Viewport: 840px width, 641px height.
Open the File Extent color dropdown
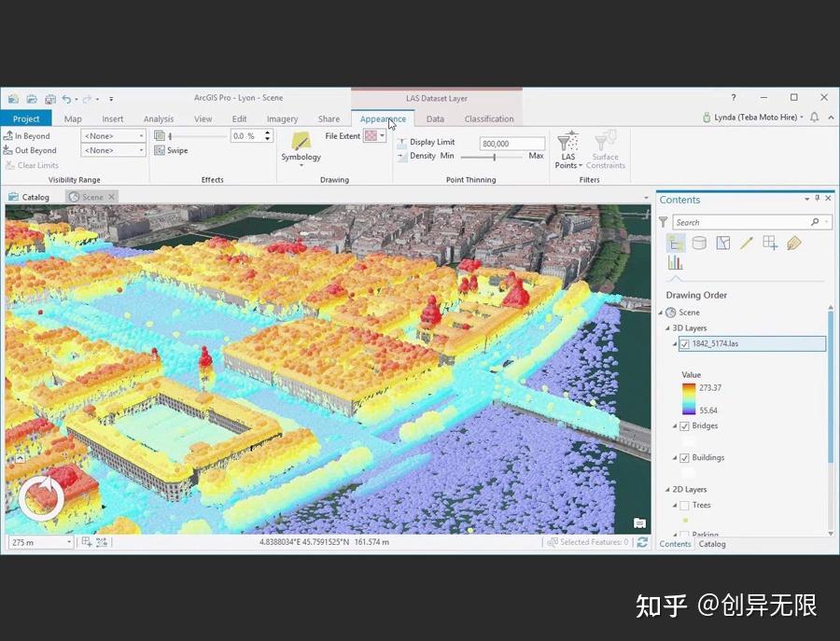click(383, 135)
